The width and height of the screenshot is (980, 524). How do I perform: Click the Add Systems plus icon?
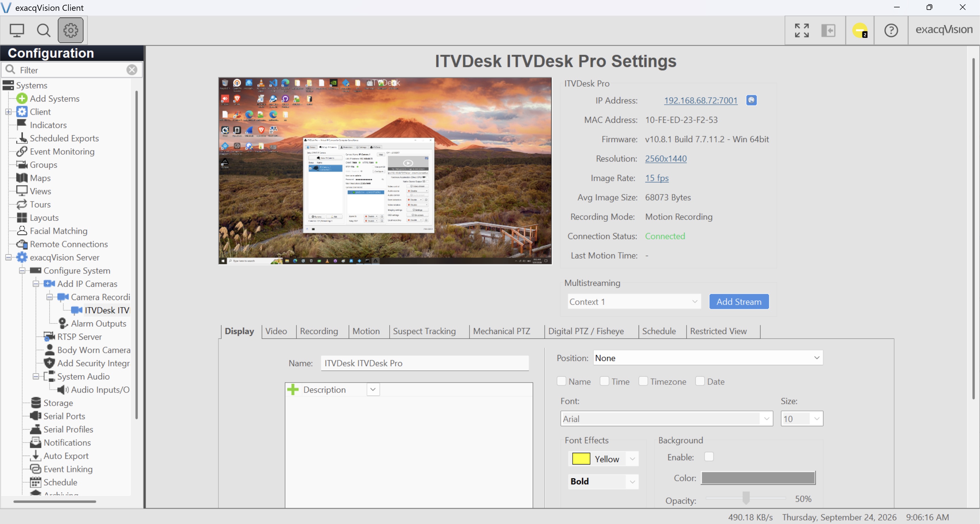click(22, 98)
